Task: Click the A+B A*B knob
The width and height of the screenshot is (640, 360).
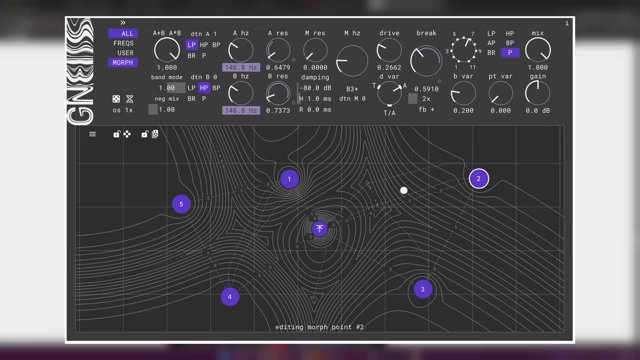Action: tap(167, 50)
